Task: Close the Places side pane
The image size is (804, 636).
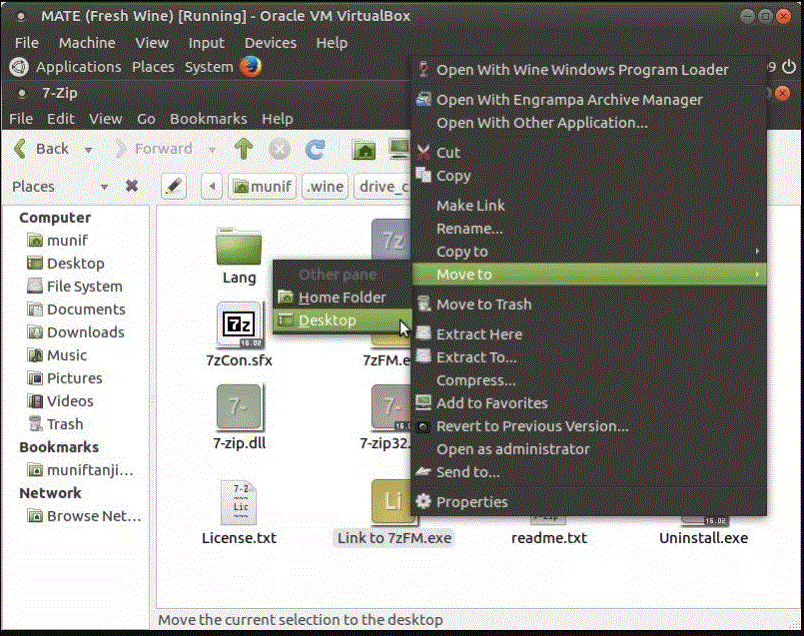Action: click(132, 186)
